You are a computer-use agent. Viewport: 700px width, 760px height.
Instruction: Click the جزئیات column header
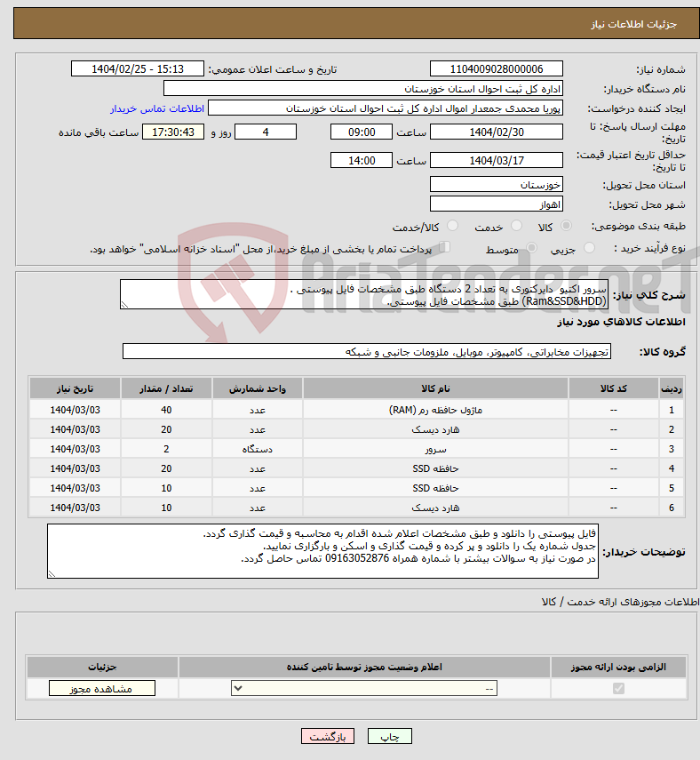pyautogui.click(x=102, y=667)
